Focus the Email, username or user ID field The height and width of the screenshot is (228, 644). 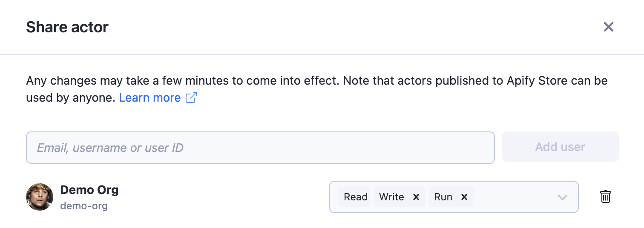tap(260, 148)
